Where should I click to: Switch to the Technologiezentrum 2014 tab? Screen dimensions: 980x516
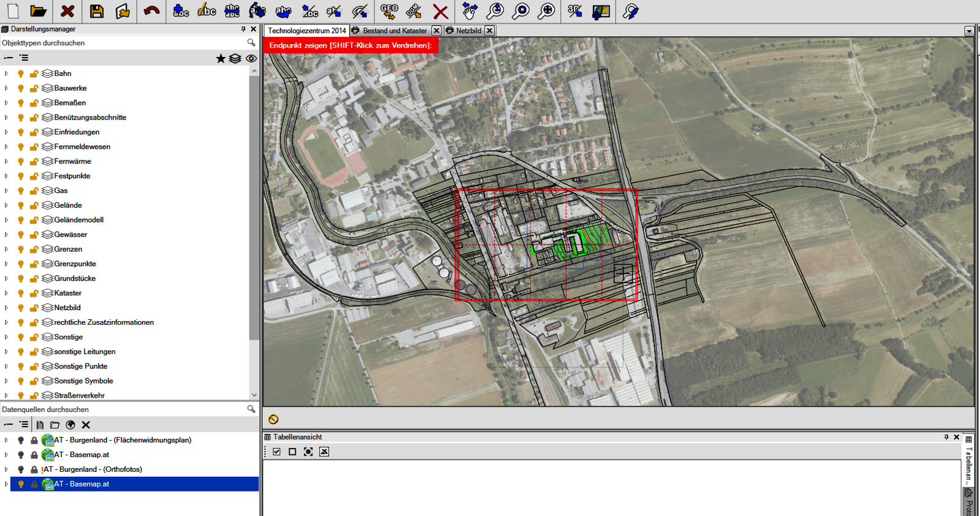pos(307,31)
